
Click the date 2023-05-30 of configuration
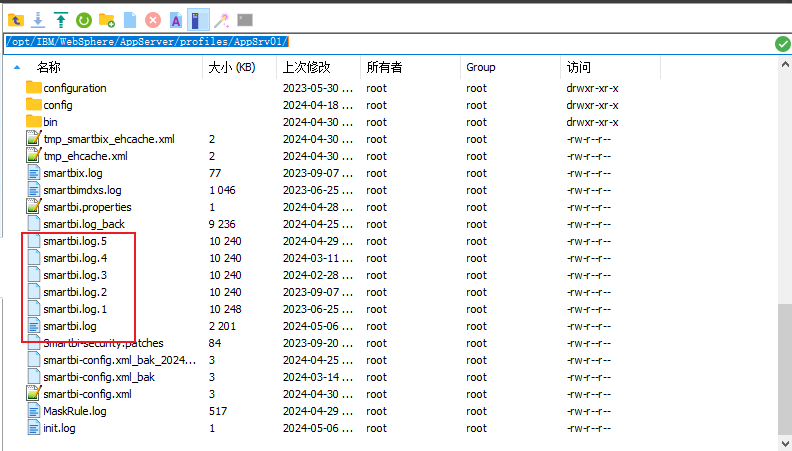(x=318, y=88)
